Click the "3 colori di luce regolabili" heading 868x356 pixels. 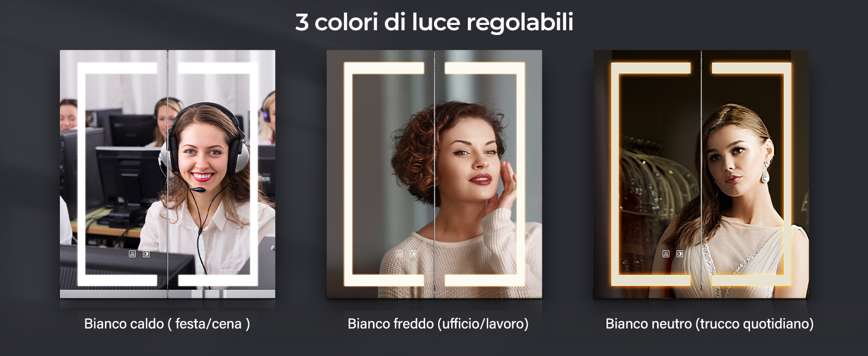(x=434, y=23)
